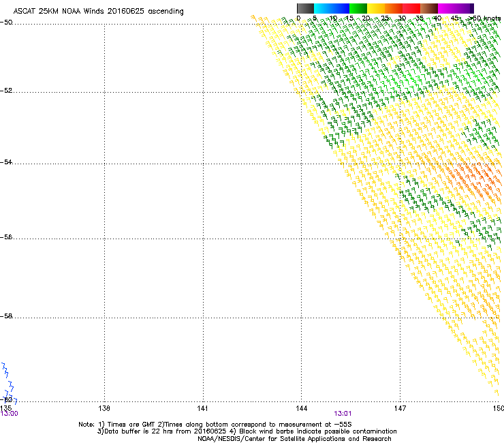Click the -54 latitude label
This screenshot has width=504, height=443.
tap(6, 162)
